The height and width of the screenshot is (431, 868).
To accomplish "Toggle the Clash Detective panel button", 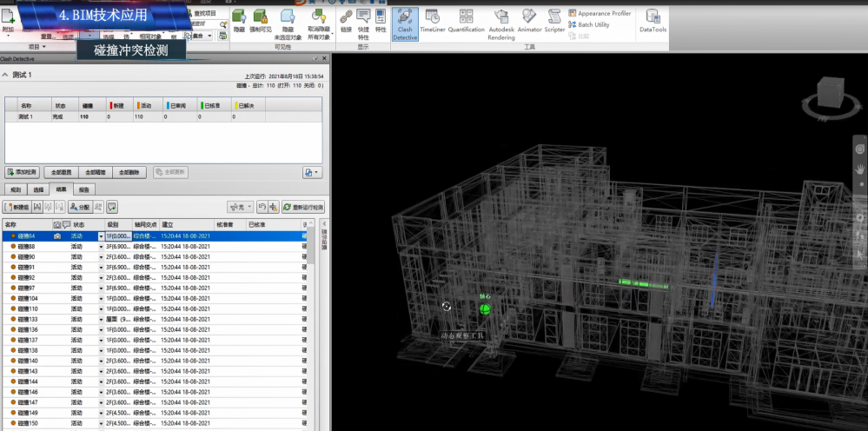I will pos(405,23).
